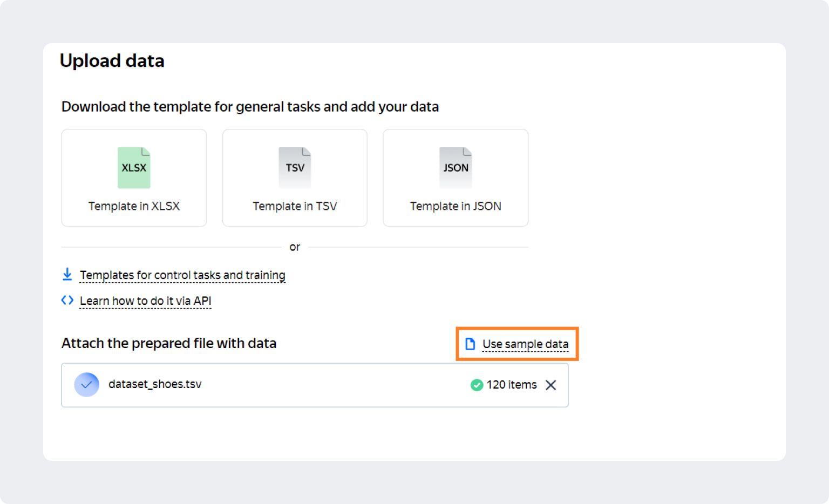Open Learn how to do it via API
The width and height of the screenshot is (829, 504).
pos(146,301)
